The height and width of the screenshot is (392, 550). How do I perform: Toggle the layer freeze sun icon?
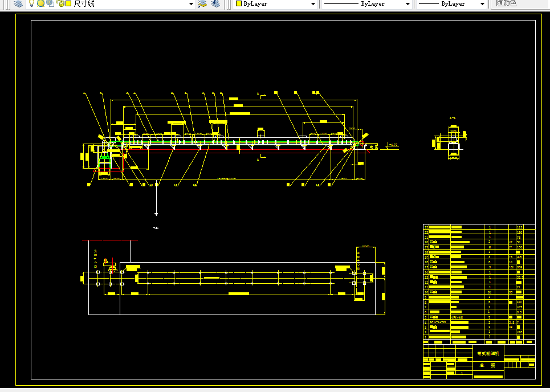(x=40, y=3)
